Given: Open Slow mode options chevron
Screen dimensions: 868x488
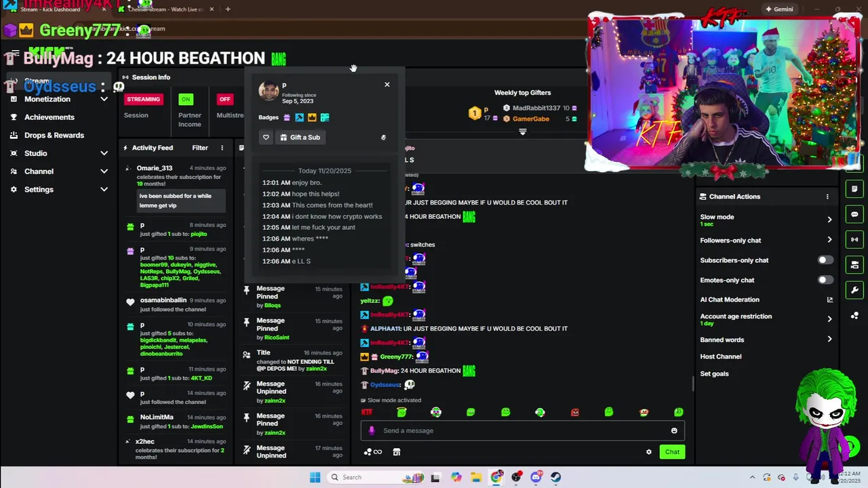Looking at the screenshot, I should pos(829,220).
